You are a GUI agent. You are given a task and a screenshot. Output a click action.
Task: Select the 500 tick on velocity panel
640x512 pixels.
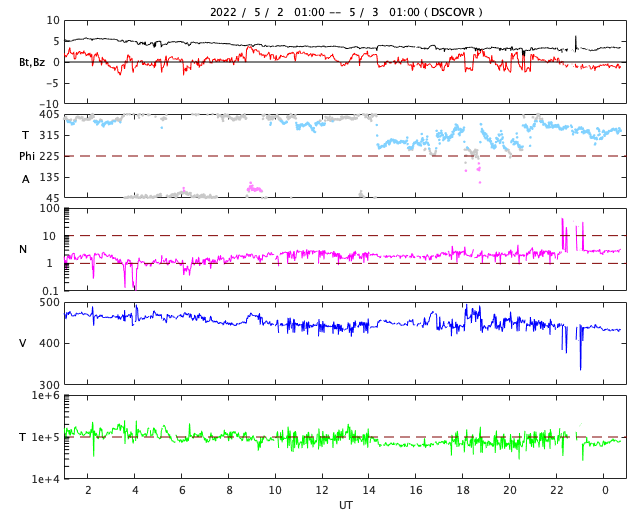coord(49,302)
